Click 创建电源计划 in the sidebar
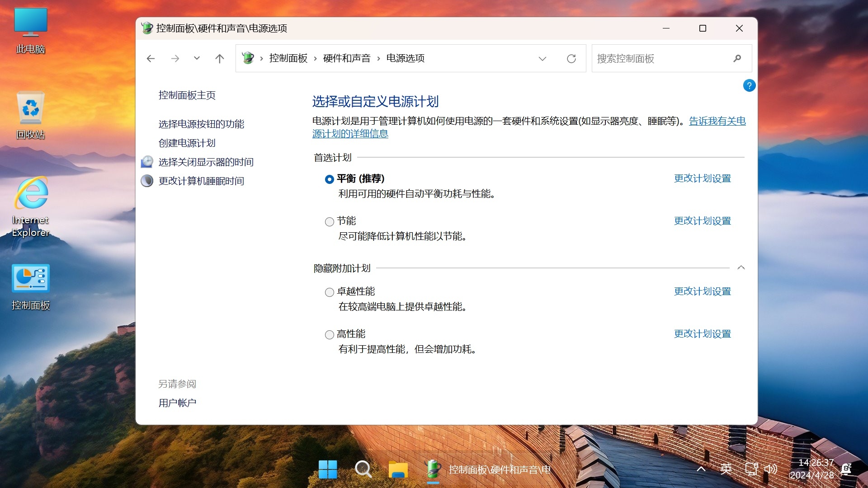This screenshot has width=868, height=488. pyautogui.click(x=187, y=143)
